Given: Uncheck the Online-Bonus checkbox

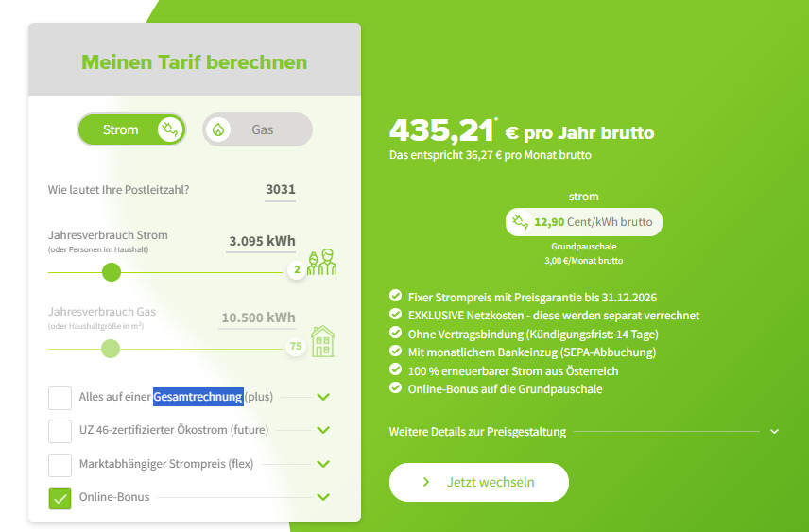Looking at the screenshot, I should pyautogui.click(x=60, y=497).
